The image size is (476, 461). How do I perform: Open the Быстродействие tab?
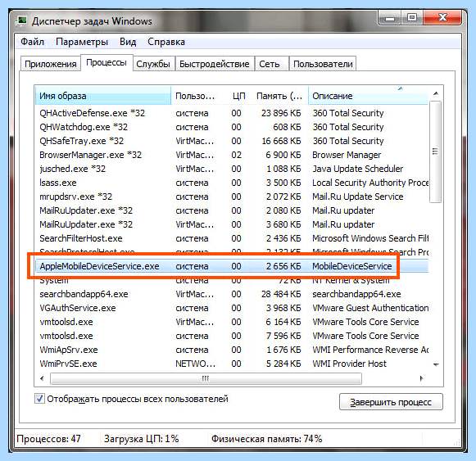click(x=215, y=64)
